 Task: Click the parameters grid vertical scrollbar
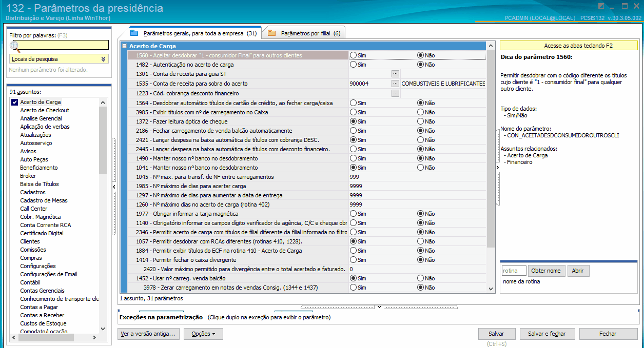click(x=491, y=167)
